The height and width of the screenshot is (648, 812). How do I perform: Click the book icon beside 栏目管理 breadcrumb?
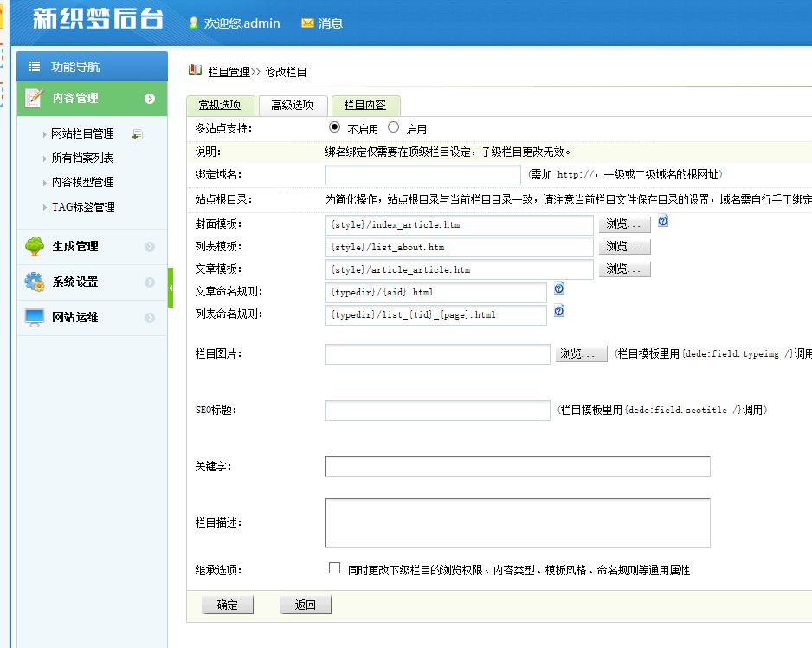196,70
